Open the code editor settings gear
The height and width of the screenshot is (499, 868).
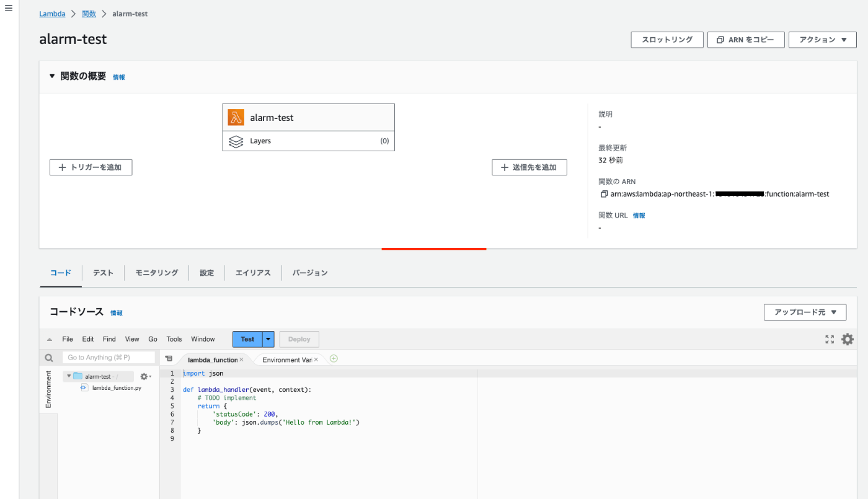pos(847,339)
